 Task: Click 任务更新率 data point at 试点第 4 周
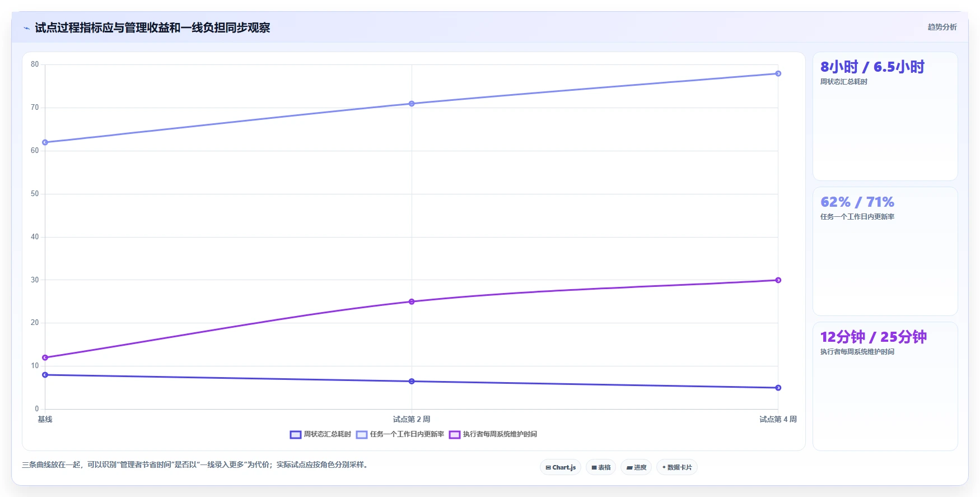coord(778,73)
